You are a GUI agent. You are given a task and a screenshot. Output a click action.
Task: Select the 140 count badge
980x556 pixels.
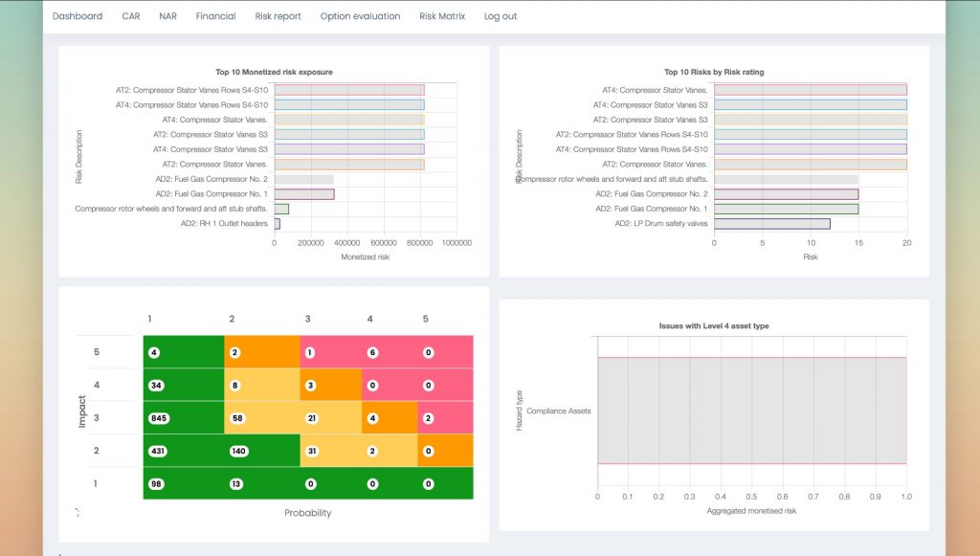(x=238, y=451)
